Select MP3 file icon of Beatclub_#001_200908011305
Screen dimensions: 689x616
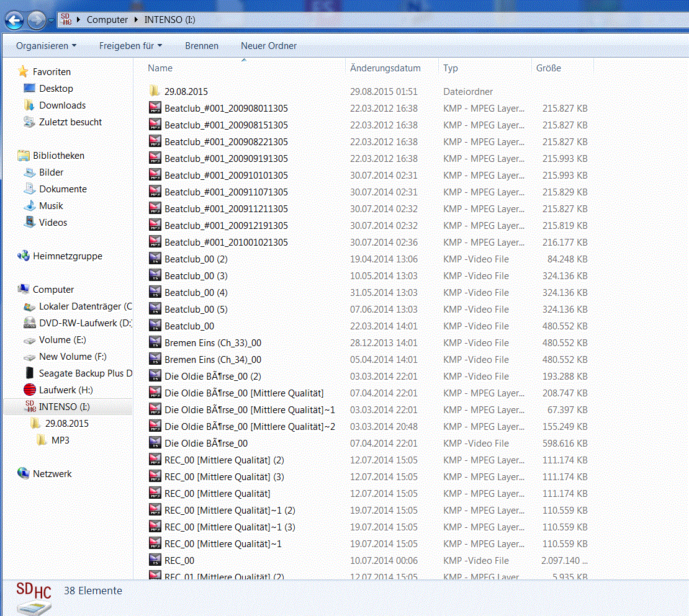[x=155, y=108]
